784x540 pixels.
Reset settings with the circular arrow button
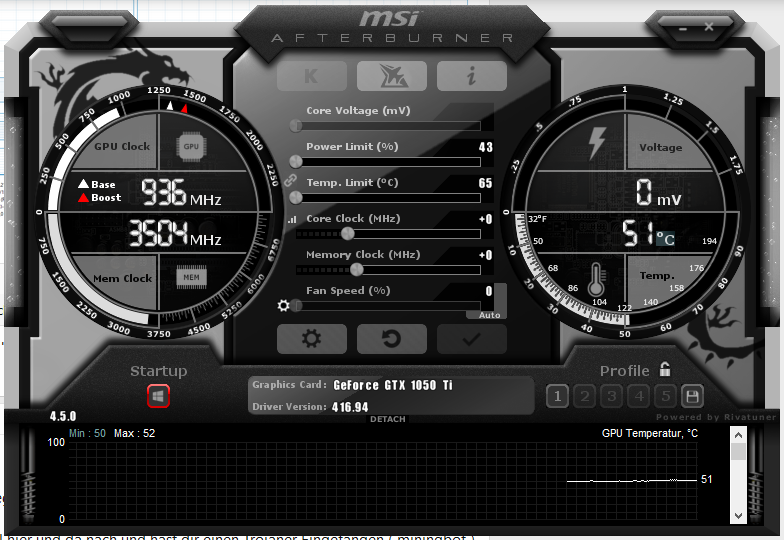tap(392, 339)
